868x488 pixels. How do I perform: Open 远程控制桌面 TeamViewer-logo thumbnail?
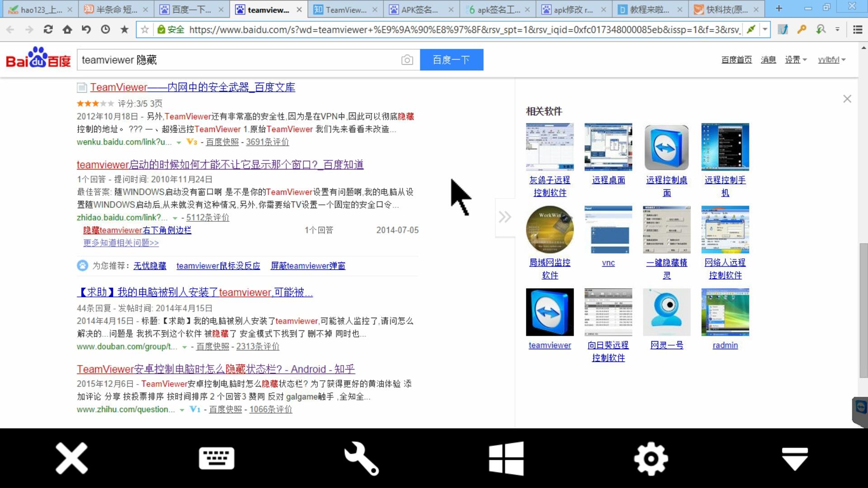tap(666, 147)
